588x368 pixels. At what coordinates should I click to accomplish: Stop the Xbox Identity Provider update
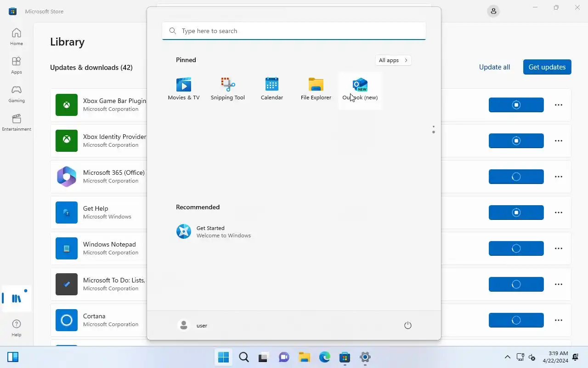click(x=516, y=141)
